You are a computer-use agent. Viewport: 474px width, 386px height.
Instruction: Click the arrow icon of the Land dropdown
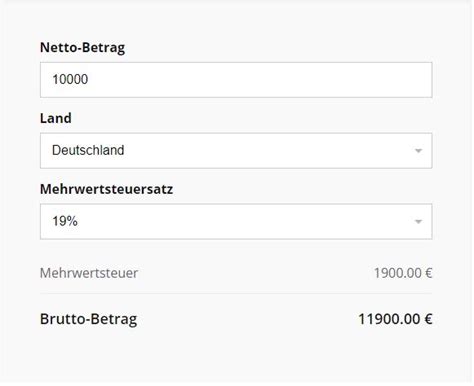[x=418, y=151]
